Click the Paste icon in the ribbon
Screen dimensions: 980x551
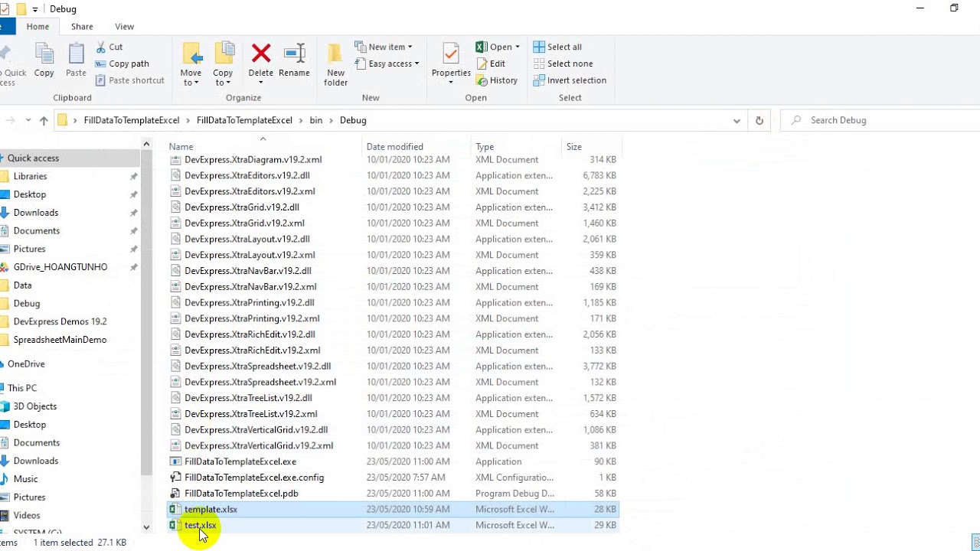point(76,55)
